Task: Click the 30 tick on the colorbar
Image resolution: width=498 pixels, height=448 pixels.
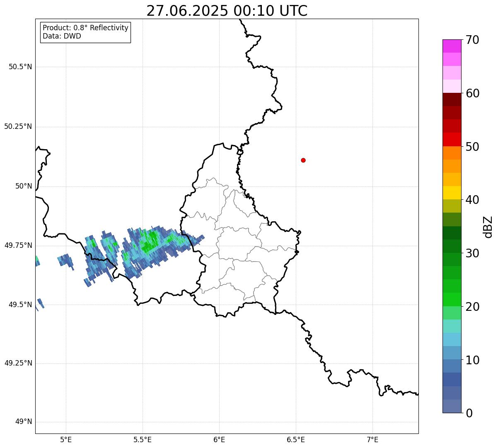Action: tap(472, 253)
